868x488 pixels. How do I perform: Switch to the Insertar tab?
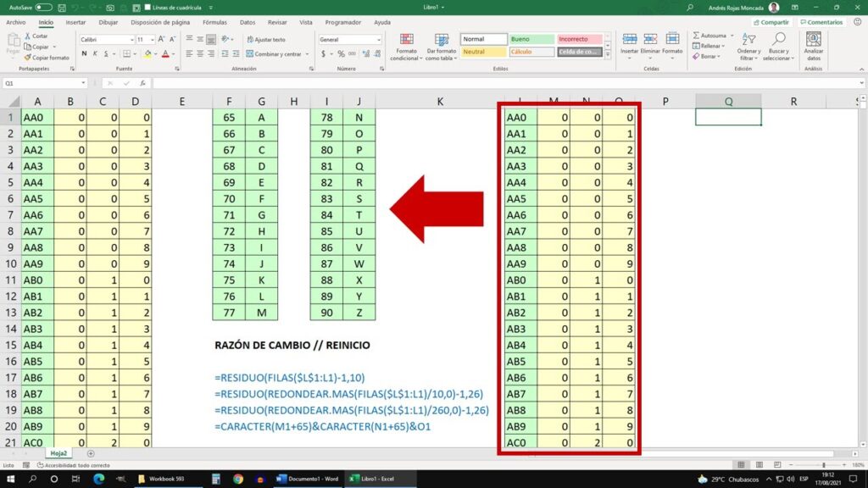pyautogui.click(x=75, y=23)
